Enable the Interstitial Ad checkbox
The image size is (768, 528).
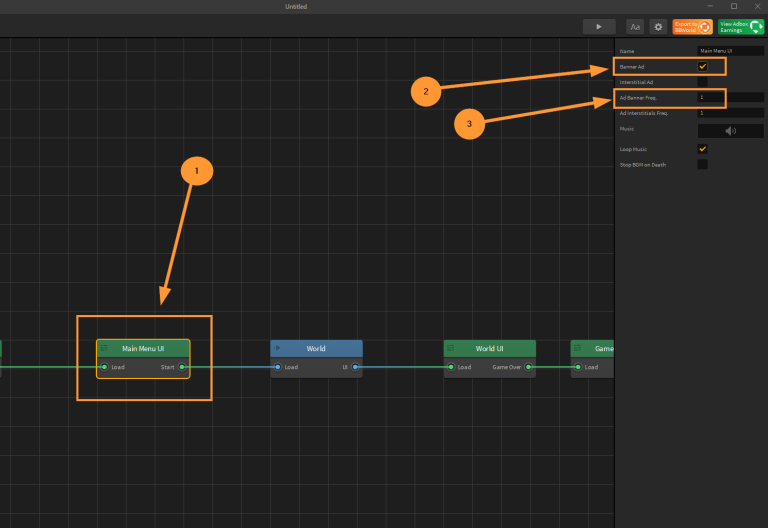(x=702, y=82)
